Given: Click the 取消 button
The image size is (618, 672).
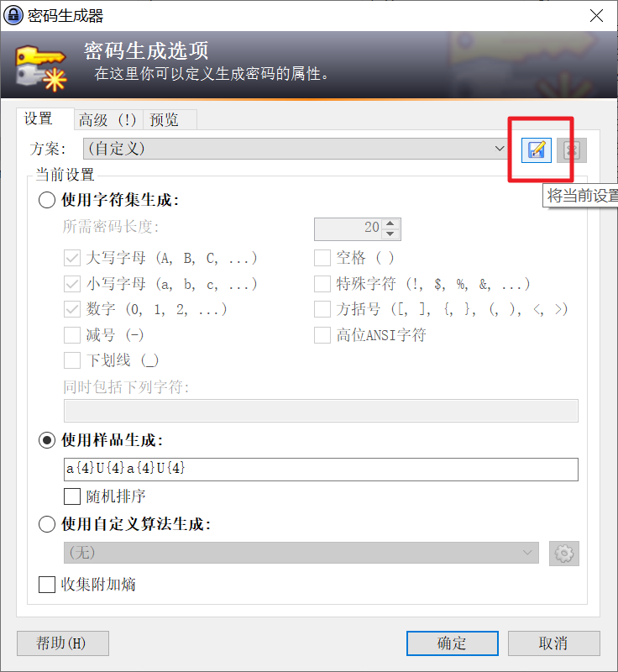Looking at the screenshot, I should [x=553, y=643].
